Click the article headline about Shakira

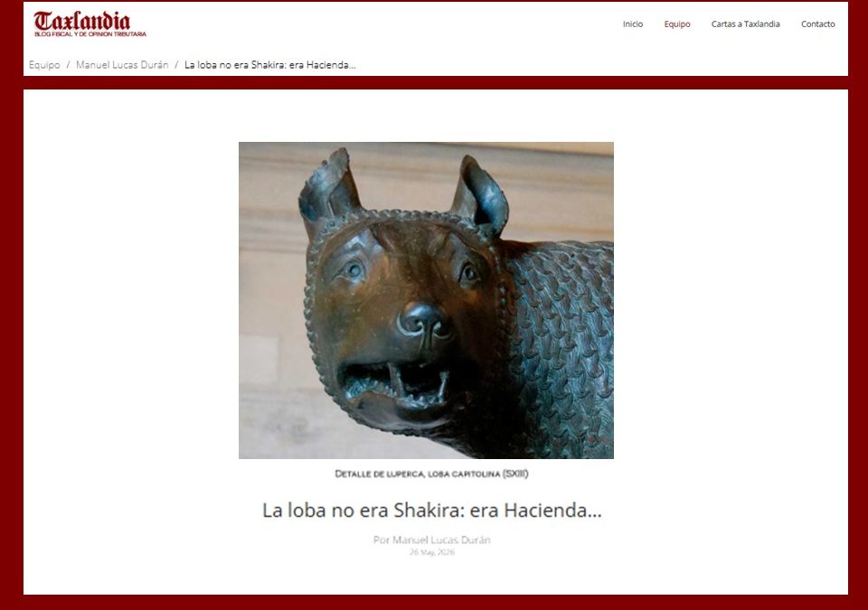tap(431, 510)
